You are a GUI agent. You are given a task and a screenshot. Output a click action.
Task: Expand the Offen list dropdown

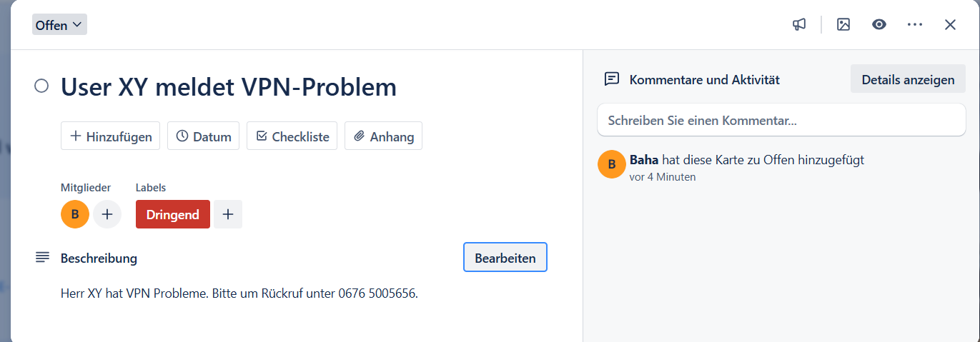tap(59, 25)
